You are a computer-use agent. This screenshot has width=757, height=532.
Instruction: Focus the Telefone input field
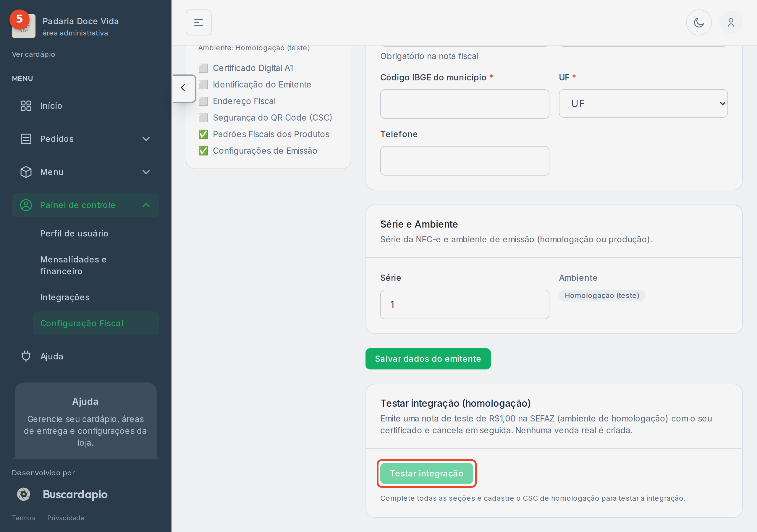[465, 161]
